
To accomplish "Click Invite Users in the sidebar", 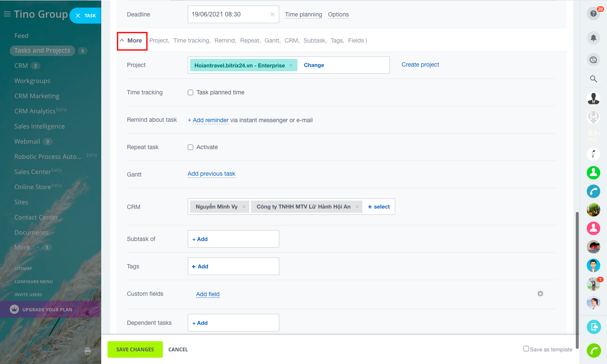I will pos(28,294).
